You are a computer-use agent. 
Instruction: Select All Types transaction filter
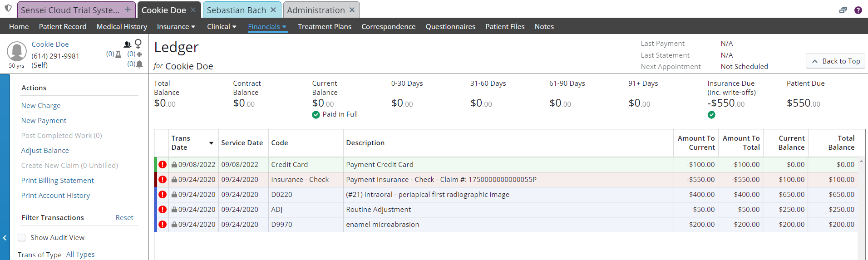click(80, 255)
